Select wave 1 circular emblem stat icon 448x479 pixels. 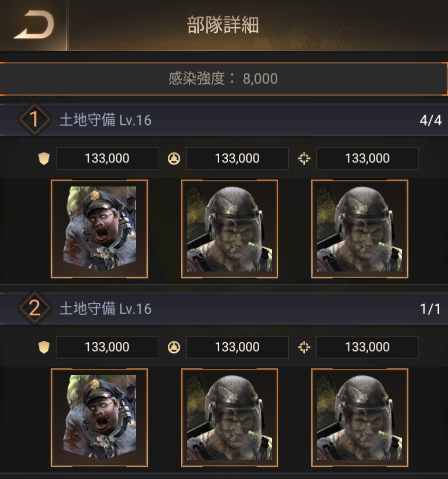174,158
